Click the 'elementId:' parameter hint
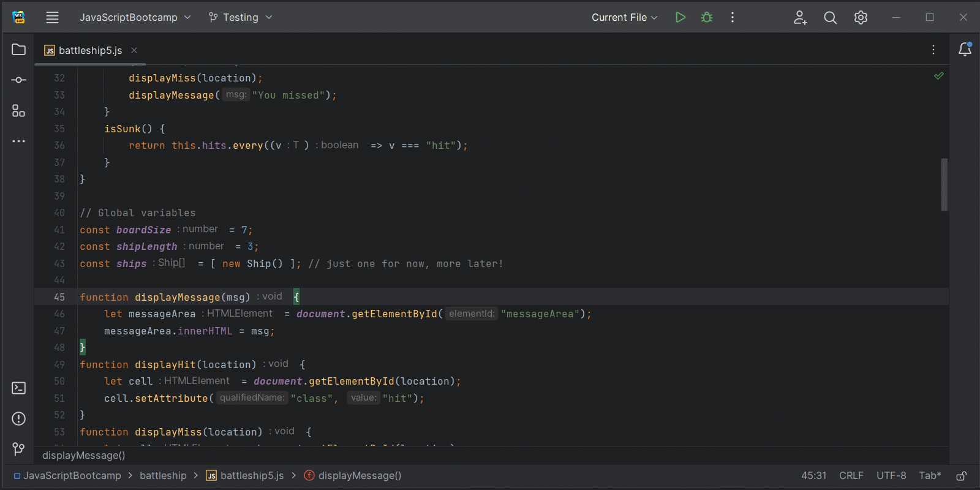The height and width of the screenshot is (490, 980). pos(472,314)
